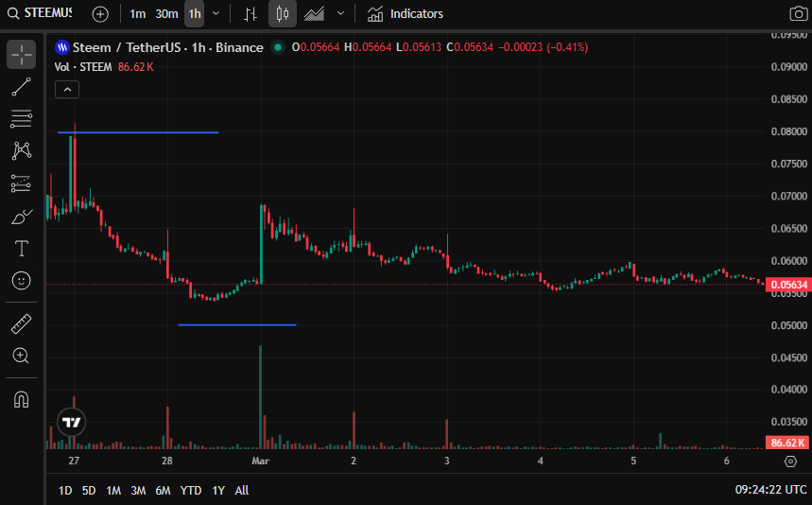Click the 27 date label on time axis

(74, 461)
